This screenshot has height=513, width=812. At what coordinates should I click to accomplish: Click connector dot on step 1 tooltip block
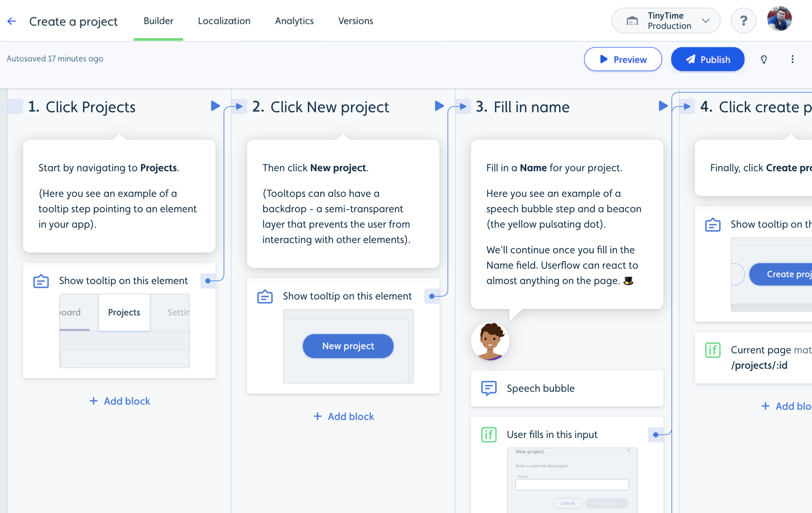(208, 281)
